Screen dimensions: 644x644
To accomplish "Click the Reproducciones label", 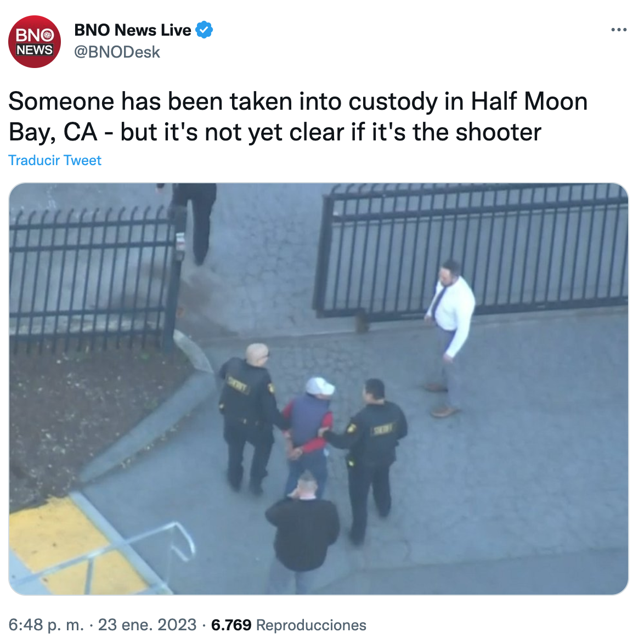I will point(312,625).
